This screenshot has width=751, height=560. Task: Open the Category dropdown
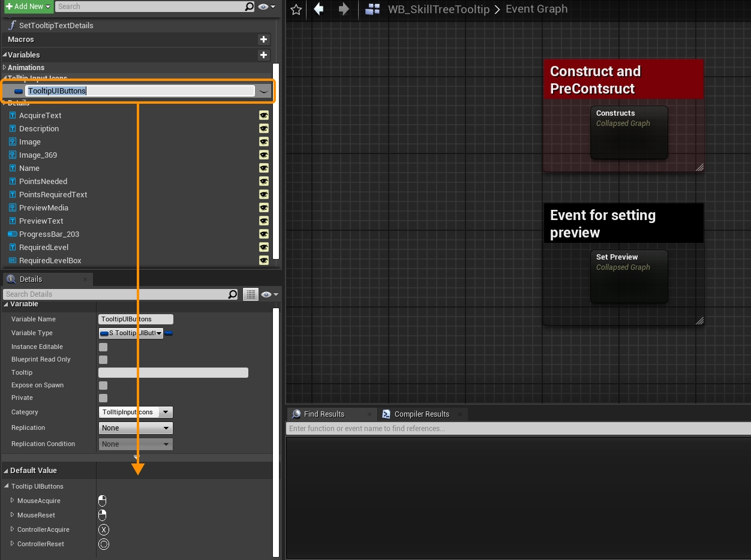coord(166,412)
